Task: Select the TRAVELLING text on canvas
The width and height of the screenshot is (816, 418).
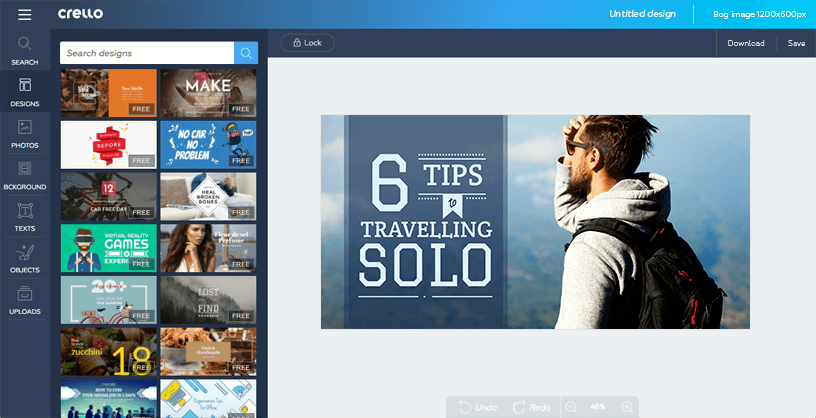Action: click(x=426, y=230)
